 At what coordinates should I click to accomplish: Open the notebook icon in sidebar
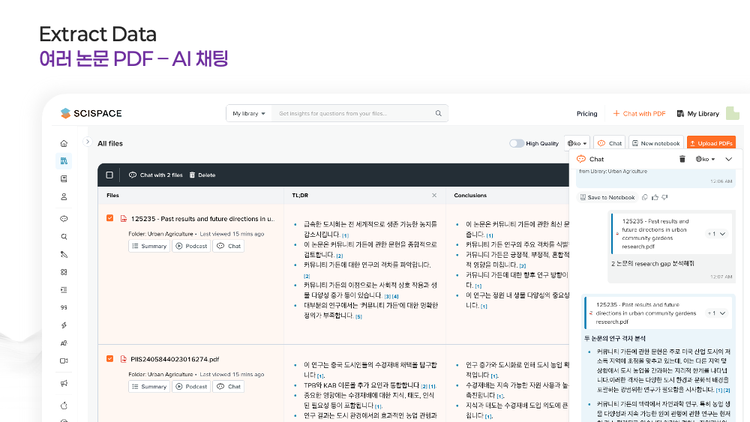(64, 179)
